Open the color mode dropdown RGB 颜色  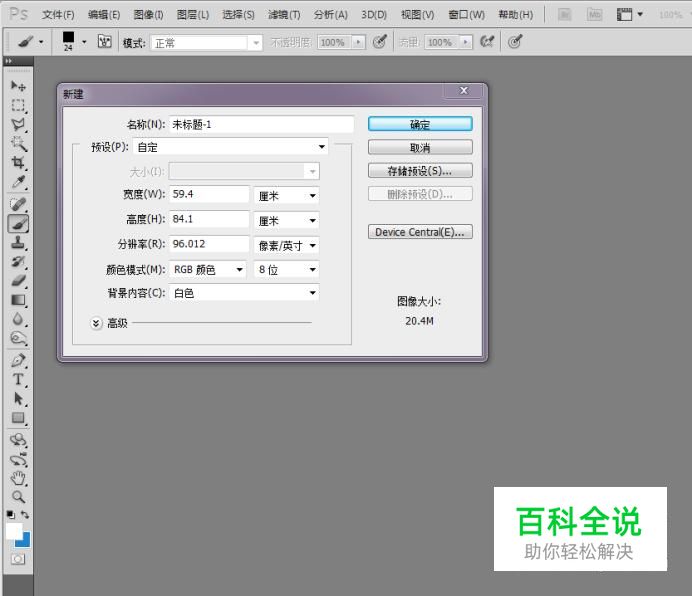[207, 269]
